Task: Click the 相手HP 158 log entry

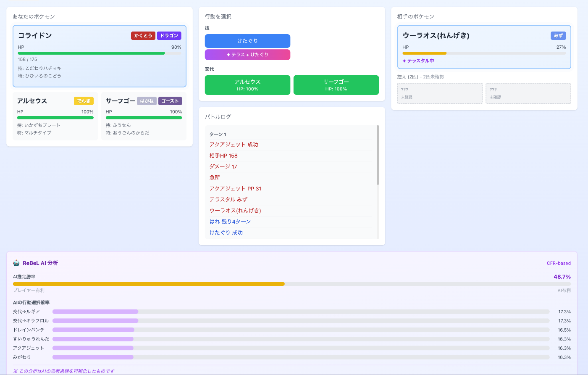Action: [x=223, y=156]
